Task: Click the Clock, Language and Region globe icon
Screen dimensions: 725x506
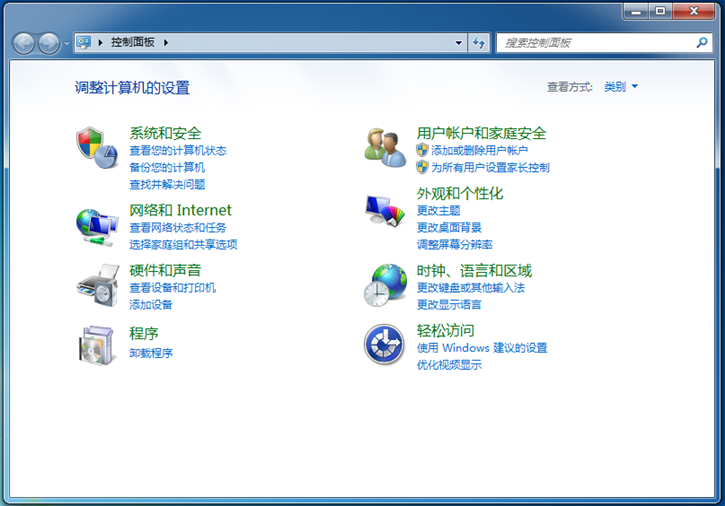Action: tap(385, 285)
